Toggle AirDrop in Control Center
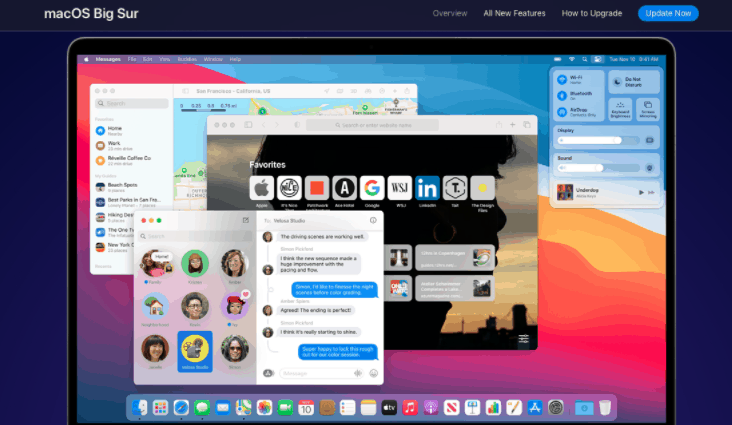Viewport: 732px width, 425px height. point(562,112)
